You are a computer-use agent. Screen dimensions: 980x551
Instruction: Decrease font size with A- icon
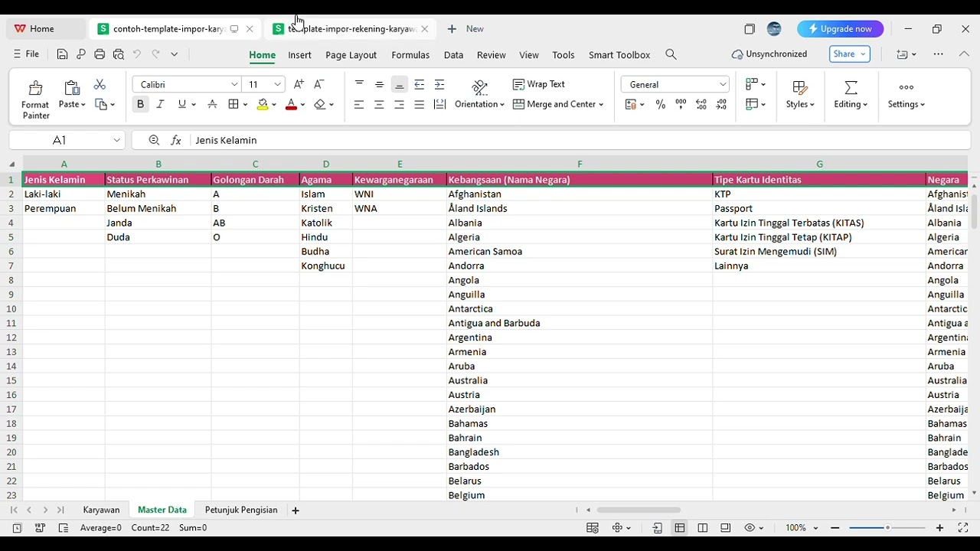pyautogui.click(x=319, y=84)
